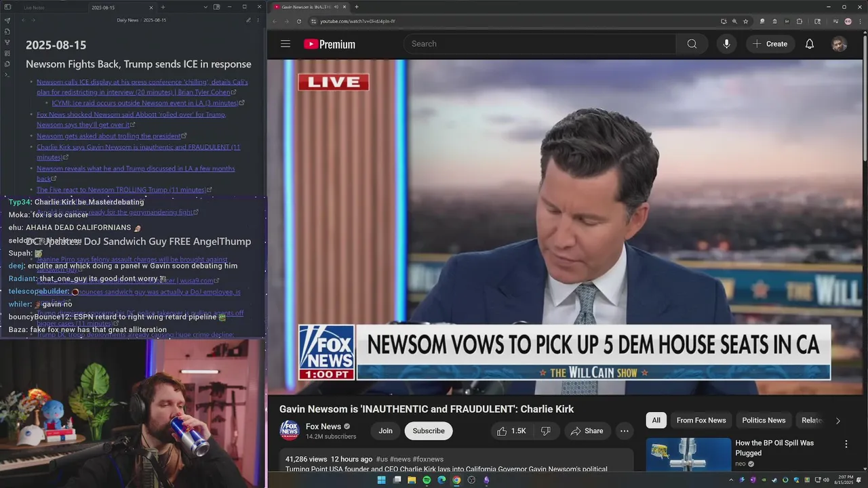The width and height of the screenshot is (868, 488).
Task: Toggle the Obsidian left sidebar icon
Action: point(7,7)
